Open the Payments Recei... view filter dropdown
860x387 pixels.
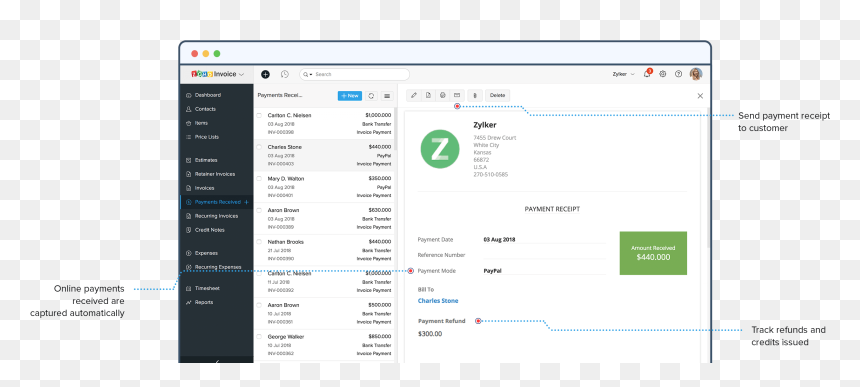tap(280, 95)
